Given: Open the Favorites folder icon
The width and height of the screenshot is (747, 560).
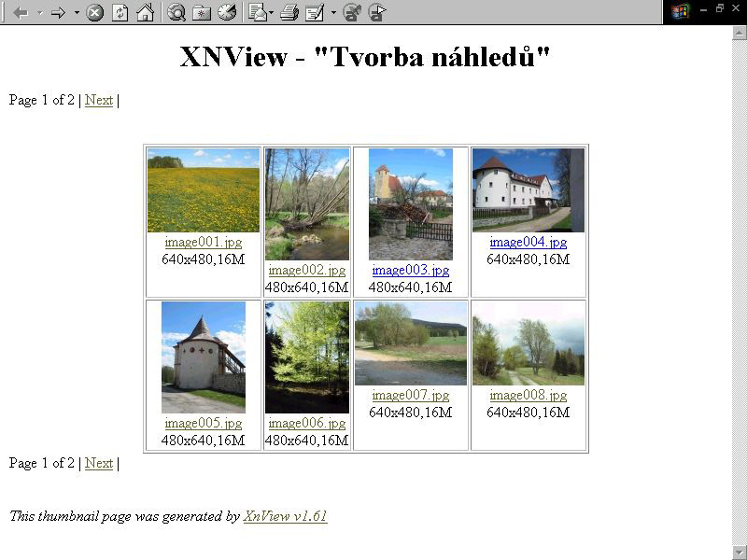Looking at the screenshot, I should (x=202, y=12).
